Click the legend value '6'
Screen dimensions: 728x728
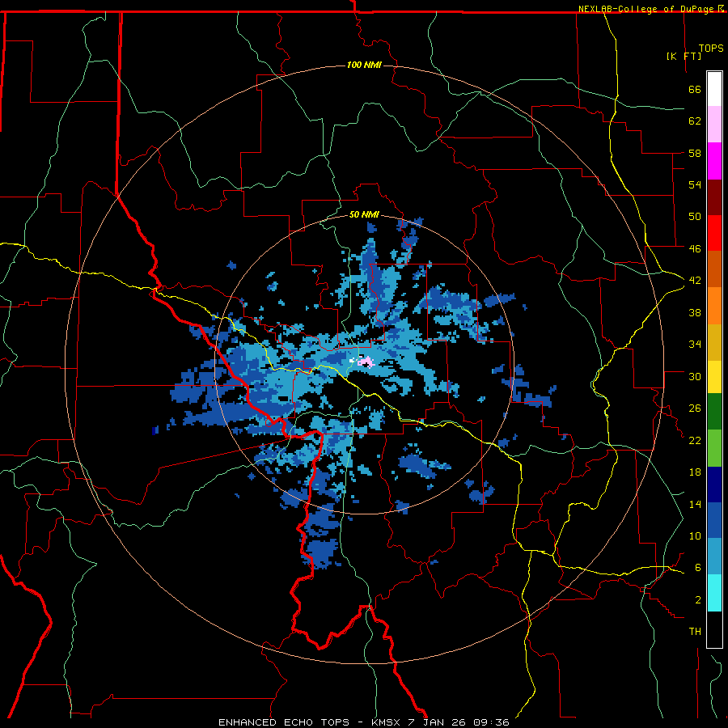coord(697,567)
